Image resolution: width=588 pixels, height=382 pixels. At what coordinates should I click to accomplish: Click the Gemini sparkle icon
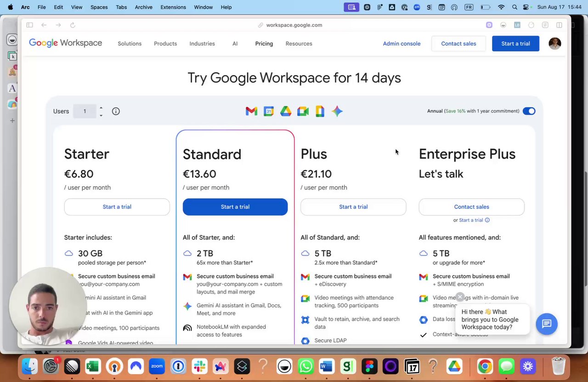pyautogui.click(x=337, y=111)
